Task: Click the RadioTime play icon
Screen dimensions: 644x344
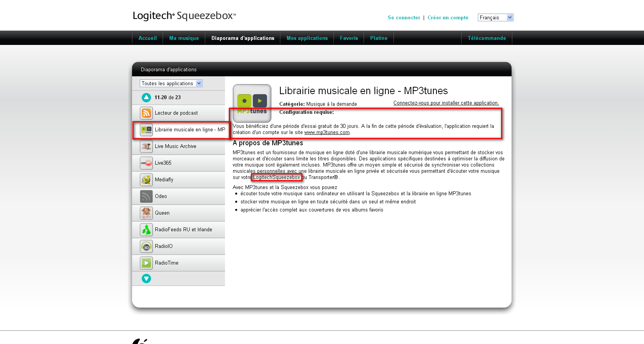Action: (x=146, y=263)
